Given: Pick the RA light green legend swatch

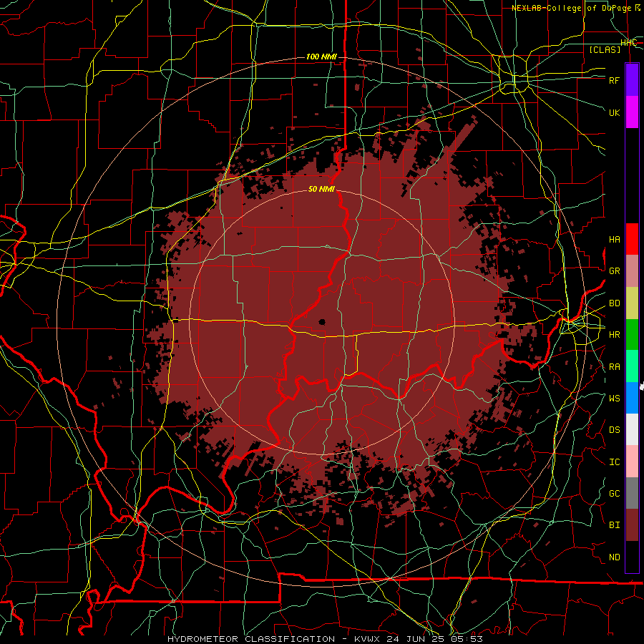Looking at the screenshot, I should pos(632,366).
